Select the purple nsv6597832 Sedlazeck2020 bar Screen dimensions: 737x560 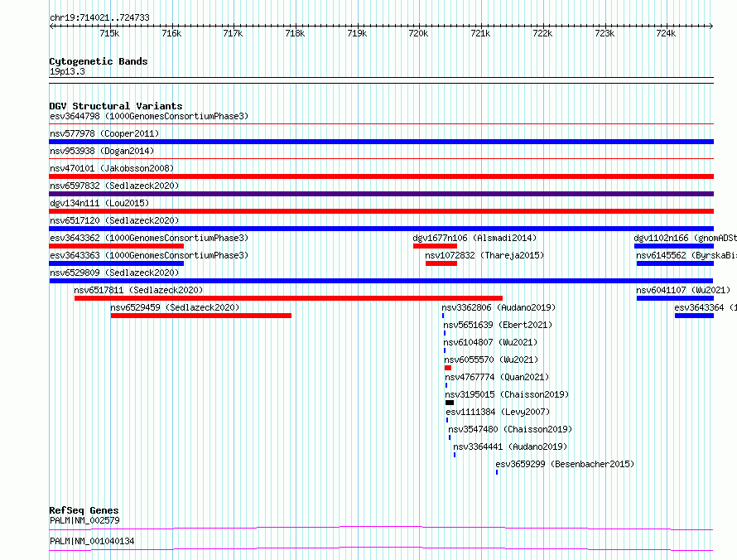point(381,194)
